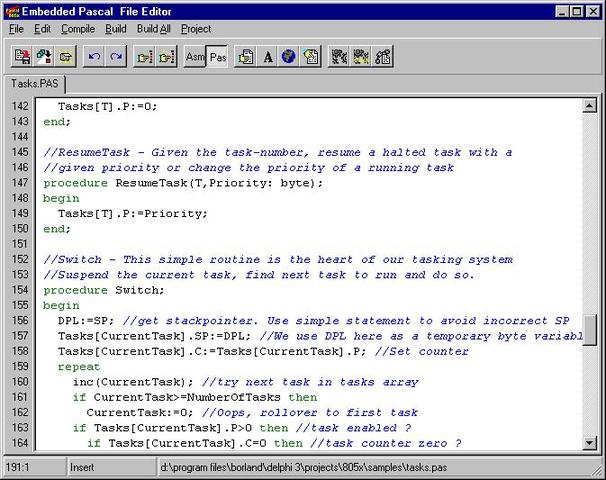Minimize the File Editor window
This screenshot has height=480, width=606.
(x=562, y=12)
